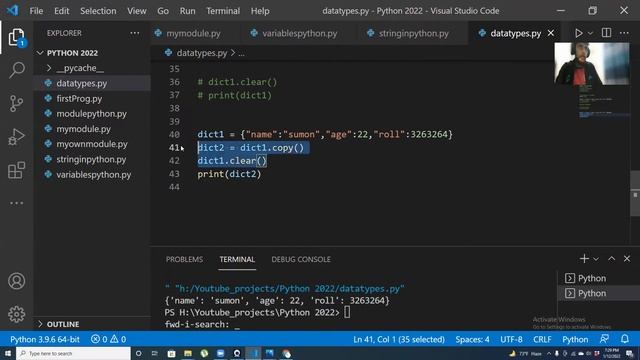Open the Selection menu
This screenshot has width=640, height=360.
(x=98, y=11)
